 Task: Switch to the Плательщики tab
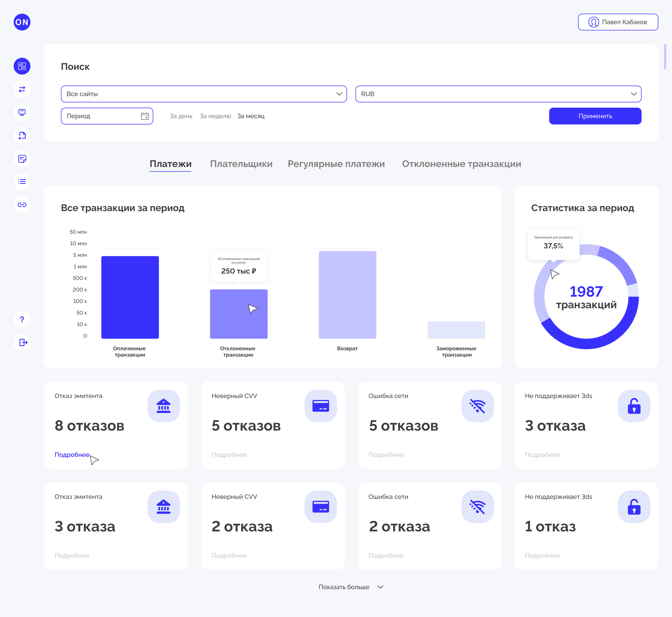(x=241, y=164)
